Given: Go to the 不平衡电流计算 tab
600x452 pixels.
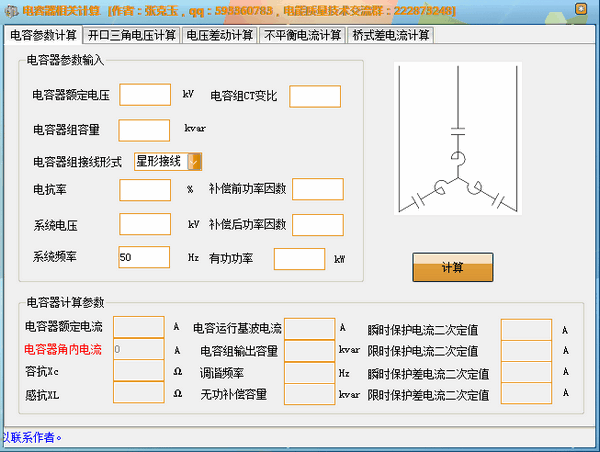Looking at the screenshot, I should point(302,35).
